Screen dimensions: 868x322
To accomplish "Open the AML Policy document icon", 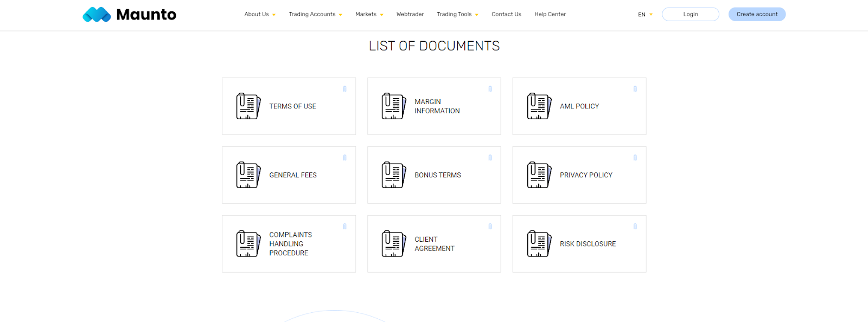I will tap(539, 106).
